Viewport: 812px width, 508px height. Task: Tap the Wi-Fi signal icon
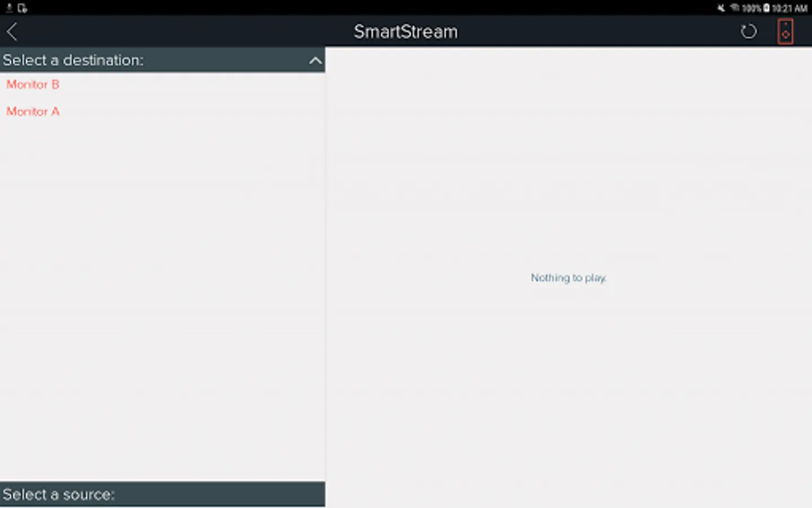[735, 8]
